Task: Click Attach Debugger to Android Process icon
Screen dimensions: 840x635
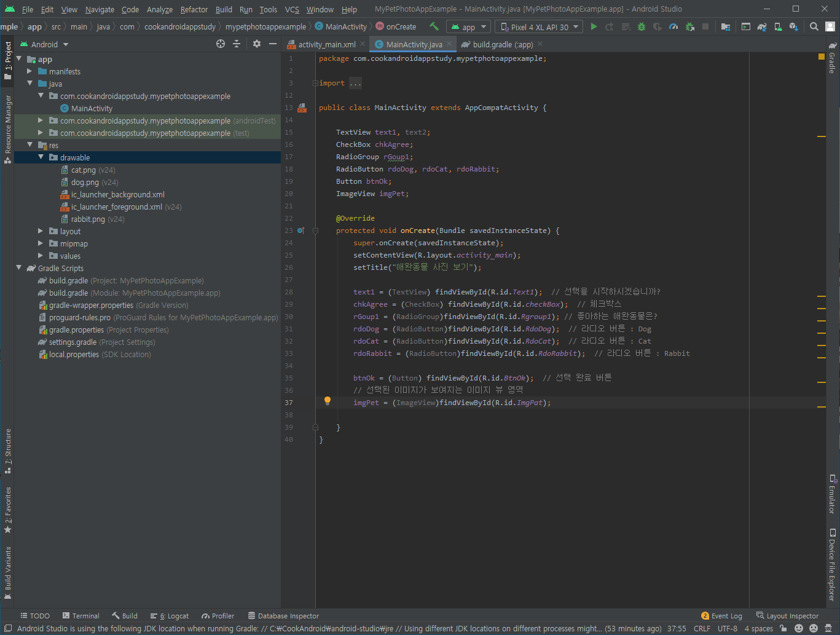Action: (689, 26)
